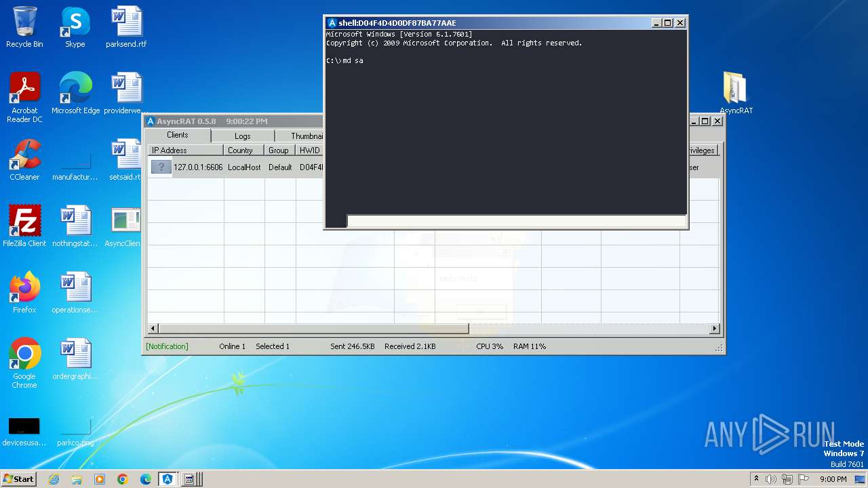Click the shell window taskbar button

(190, 479)
